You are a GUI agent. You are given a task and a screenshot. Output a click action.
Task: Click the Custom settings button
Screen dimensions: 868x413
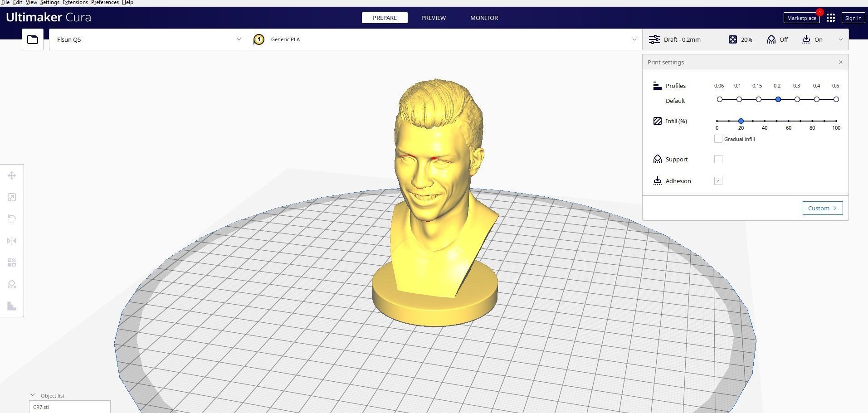click(823, 208)
